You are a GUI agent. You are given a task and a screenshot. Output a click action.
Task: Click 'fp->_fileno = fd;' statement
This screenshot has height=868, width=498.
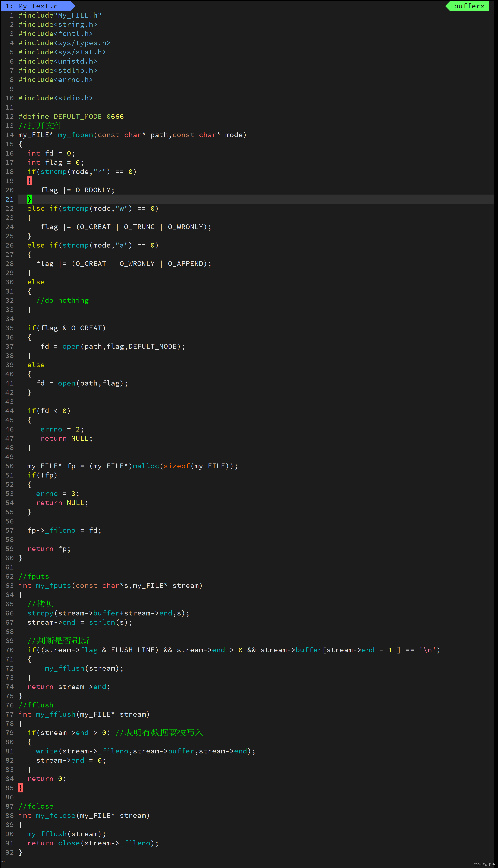pyautogui.click(x=64, y=530)
